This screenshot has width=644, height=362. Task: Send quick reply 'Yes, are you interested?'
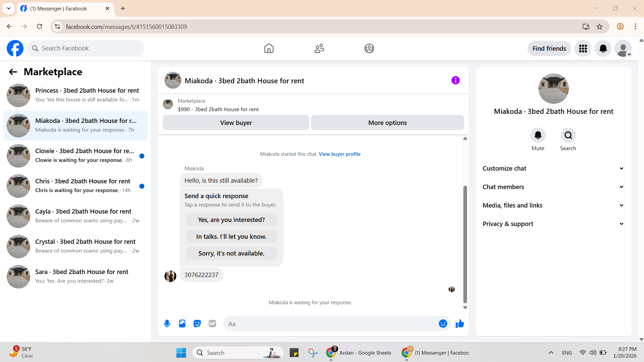tap(231, 220)
